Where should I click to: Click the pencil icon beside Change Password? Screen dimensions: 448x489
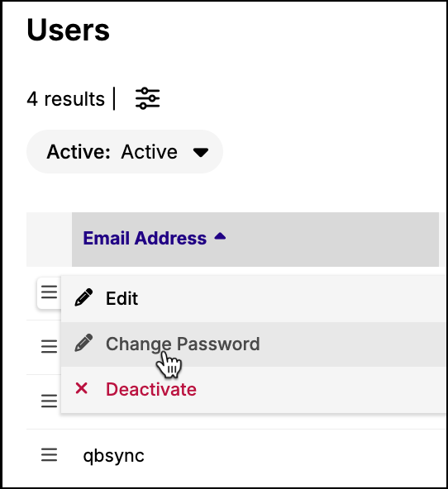[83, 343]
